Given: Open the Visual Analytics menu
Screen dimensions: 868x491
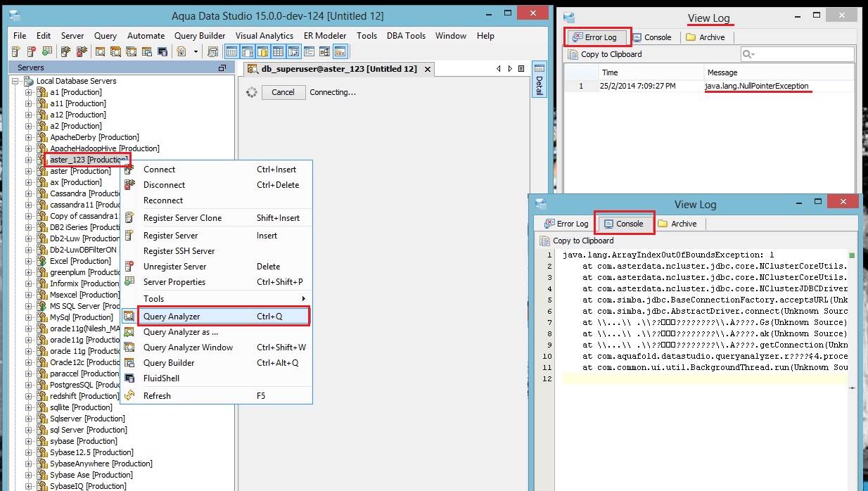Looking at the screenshot, I should 264,36.
